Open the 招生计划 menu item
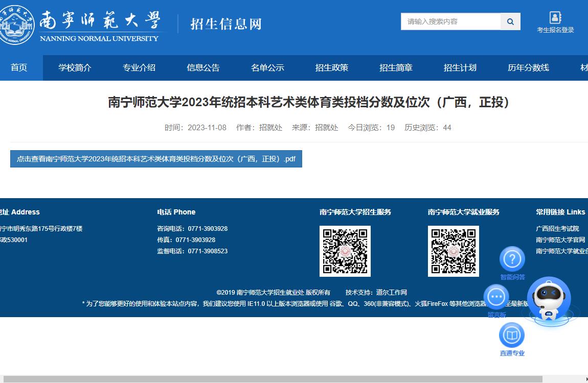 [460, 68]
